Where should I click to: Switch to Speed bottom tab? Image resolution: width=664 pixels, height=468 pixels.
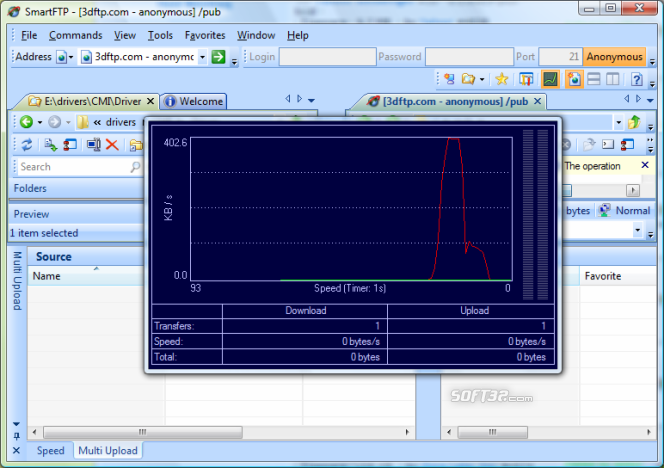pos(50,451)
